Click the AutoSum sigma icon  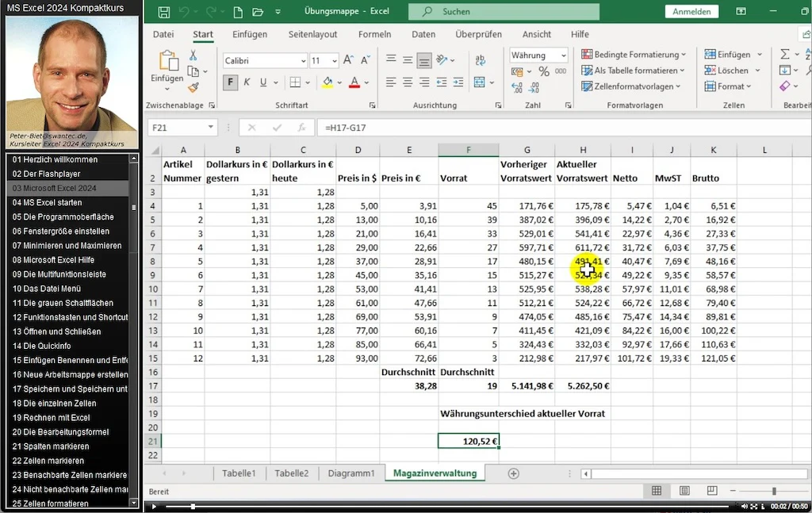point(785,54)
